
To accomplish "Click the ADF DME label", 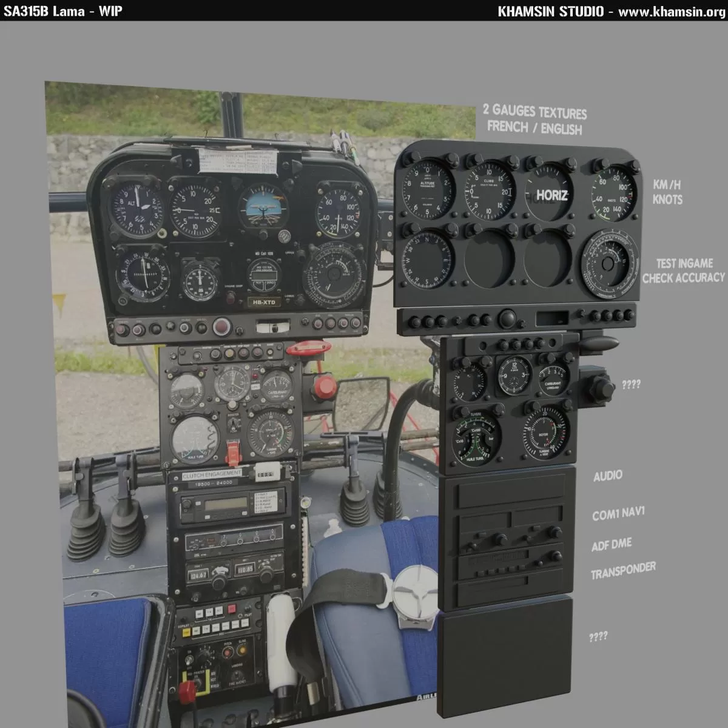I will 612,544.
